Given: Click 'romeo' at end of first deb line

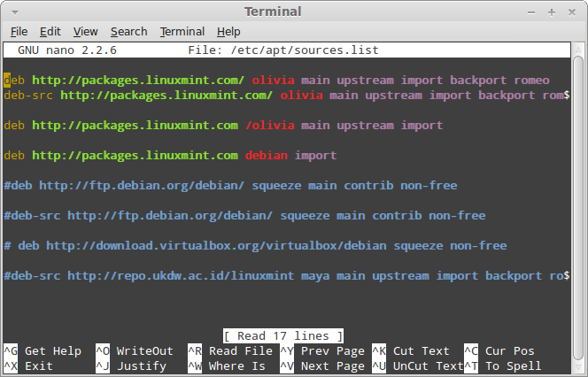Looking at the screenshot, I should [x=531, y=81].
